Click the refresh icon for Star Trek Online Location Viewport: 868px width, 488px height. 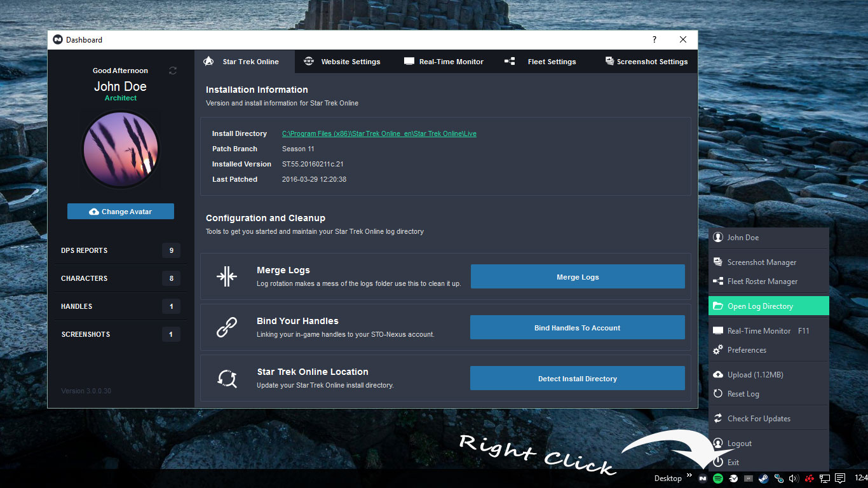[226, 377]
